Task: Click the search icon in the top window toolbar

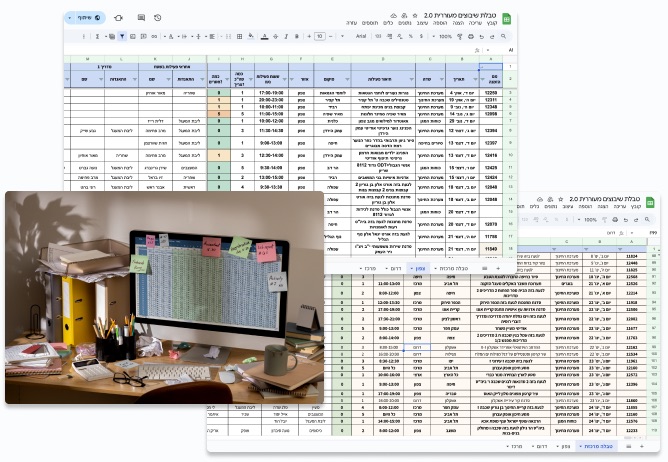Action: tap(504, 37)
